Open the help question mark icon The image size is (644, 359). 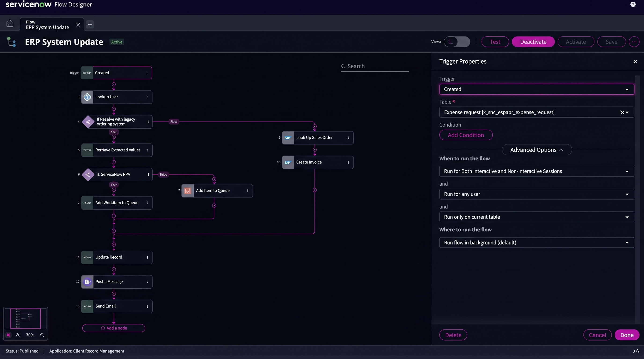tap(633, 4)
